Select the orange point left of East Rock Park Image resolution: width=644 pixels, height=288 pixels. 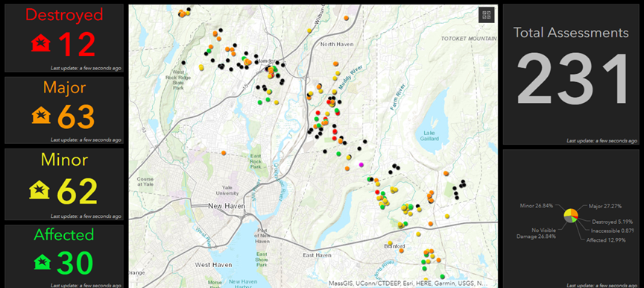(224, 153)
